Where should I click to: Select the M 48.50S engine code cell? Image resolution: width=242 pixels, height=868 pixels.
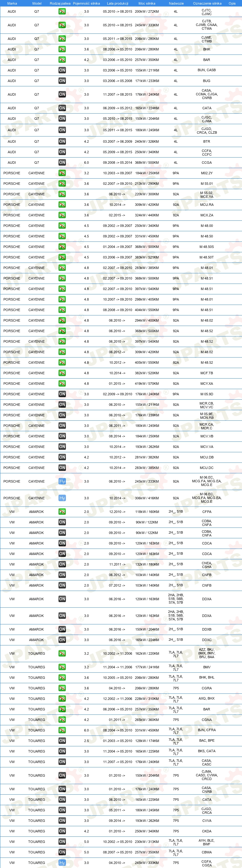coord(207,247)
